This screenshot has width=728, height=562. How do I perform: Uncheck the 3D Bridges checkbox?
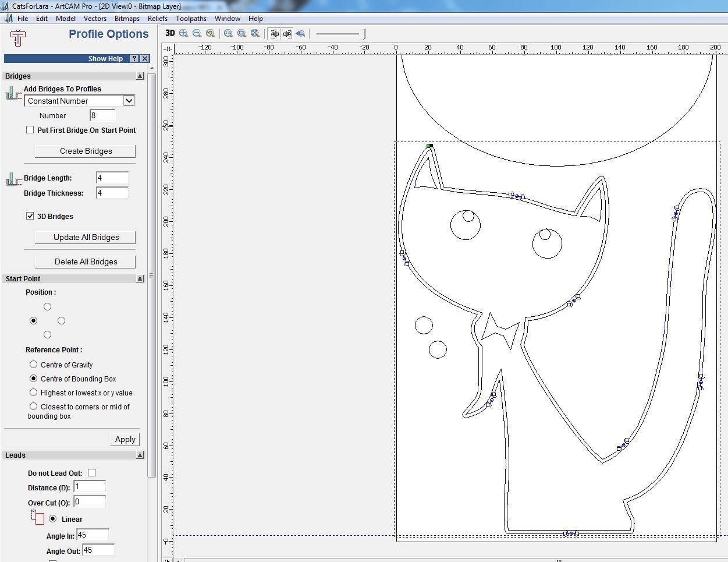(30, 216)
